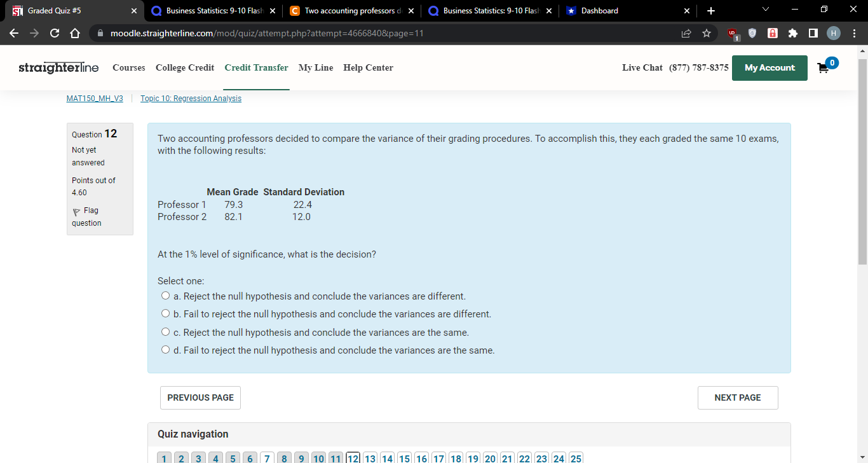Image resolution: width=868 pixels, height=463 pixels.
Task: Open the shopping cart icon
Action: coord(825,67)
